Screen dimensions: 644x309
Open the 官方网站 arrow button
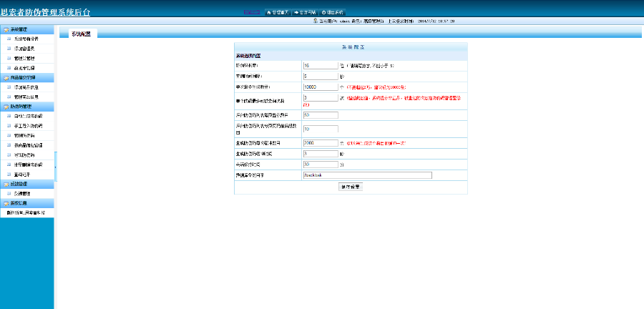pyautogui.click(x=305, y=12)
